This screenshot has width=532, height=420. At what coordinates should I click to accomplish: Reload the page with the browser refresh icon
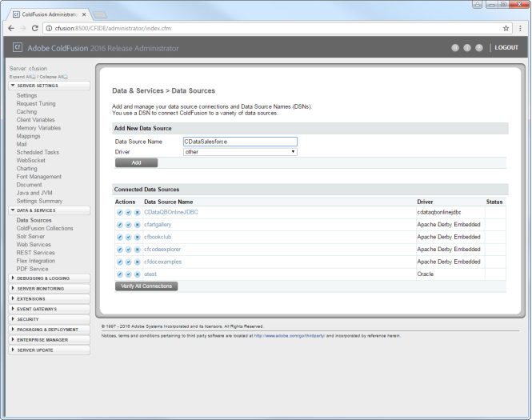(x=34, y=28)
